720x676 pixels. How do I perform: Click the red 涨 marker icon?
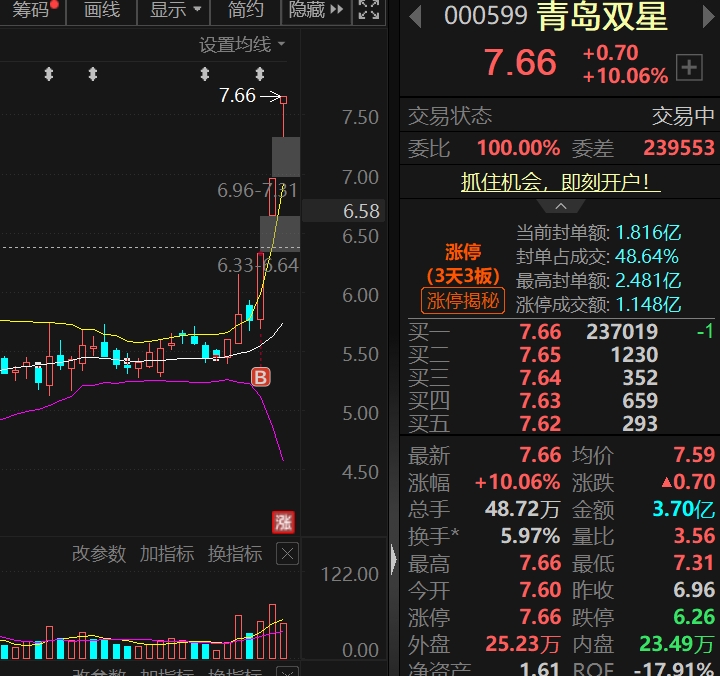click(x=283, y=522)
